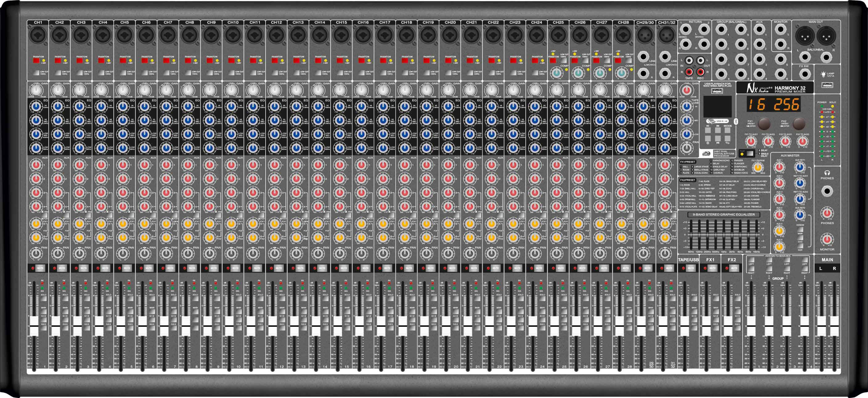868x398 pixels.
Task: Click the CH12 pan knob
Action: [x=275, y=253]
